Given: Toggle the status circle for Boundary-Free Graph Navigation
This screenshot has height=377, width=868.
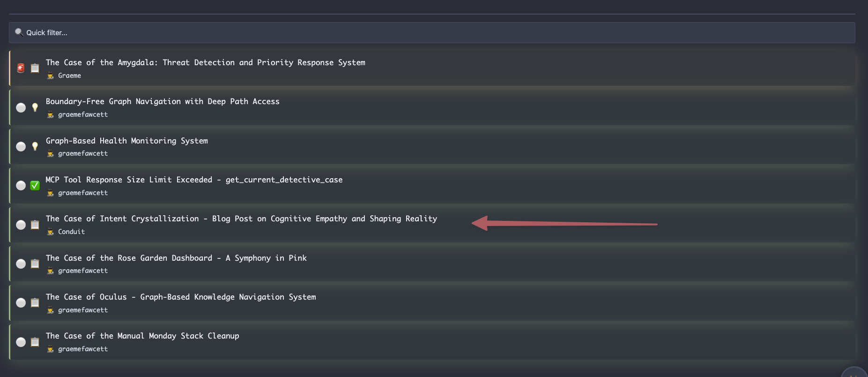Looking at the screenshot, I should pyautogui.click(x=21, y=107).
